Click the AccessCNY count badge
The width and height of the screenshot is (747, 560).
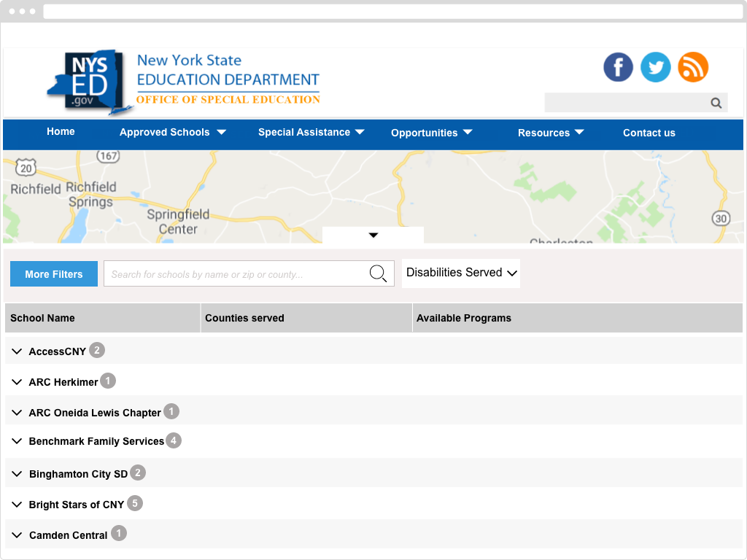click(x=97, y=351)
